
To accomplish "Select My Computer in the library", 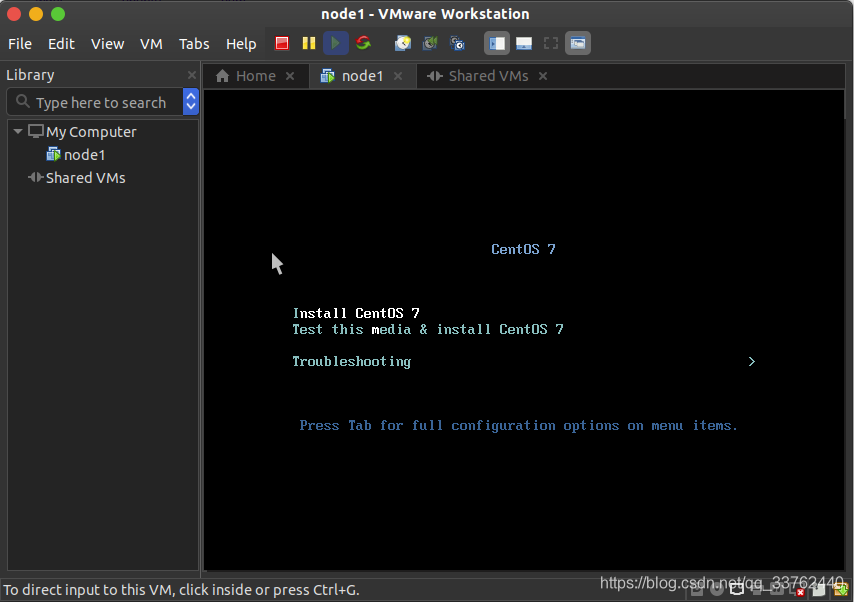I will (91, 132).
